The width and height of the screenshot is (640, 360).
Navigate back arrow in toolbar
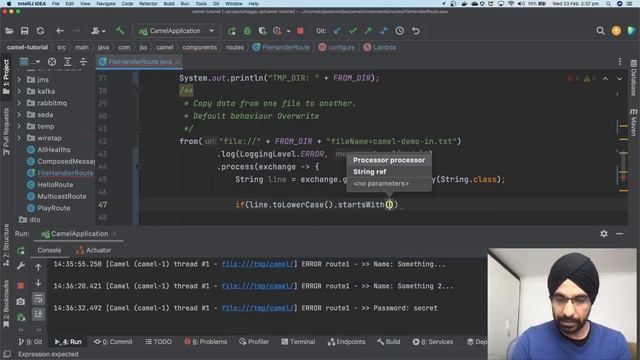60,31
